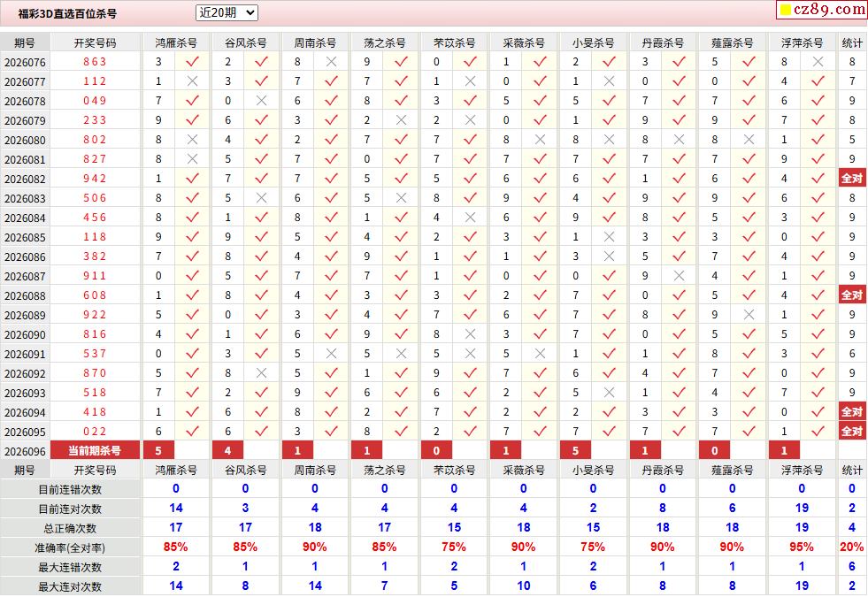Click 谷风 check mark in row 2026090
Image resolution: width=868 pixels, height=597 pixels.
coord(262,333)
